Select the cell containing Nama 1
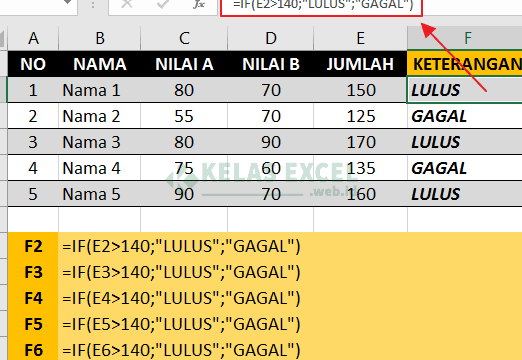Image resolution: width=522 pixels, height=360 pixels. tap(100, 90)
